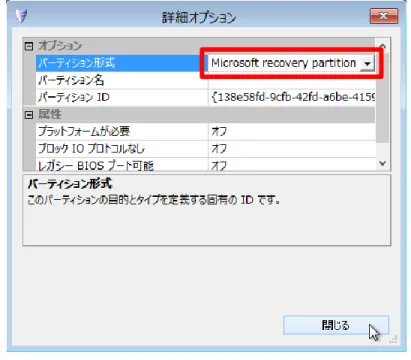
Task: Click the scrollbar down arrow
Action: pyautogui.click(x=383, y=164)
